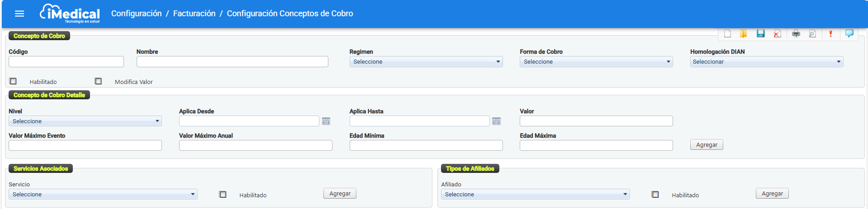Expand the Regimen dropdown
Screen dimensions: 868x209
(426, 62)
